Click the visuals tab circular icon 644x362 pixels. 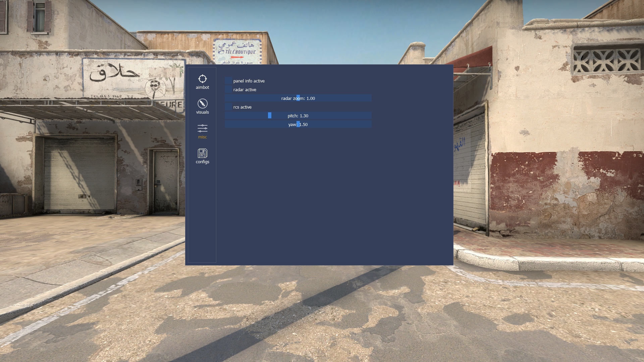click(202, 103)
